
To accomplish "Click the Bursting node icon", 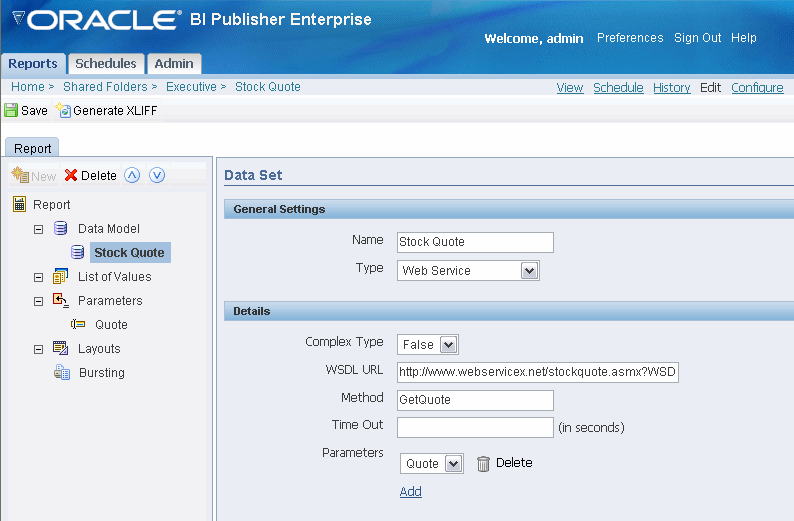I will pos(62,372).
